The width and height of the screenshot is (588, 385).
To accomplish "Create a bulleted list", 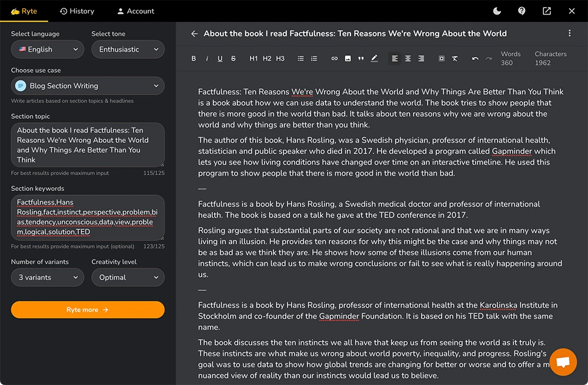I will point(300,59).
